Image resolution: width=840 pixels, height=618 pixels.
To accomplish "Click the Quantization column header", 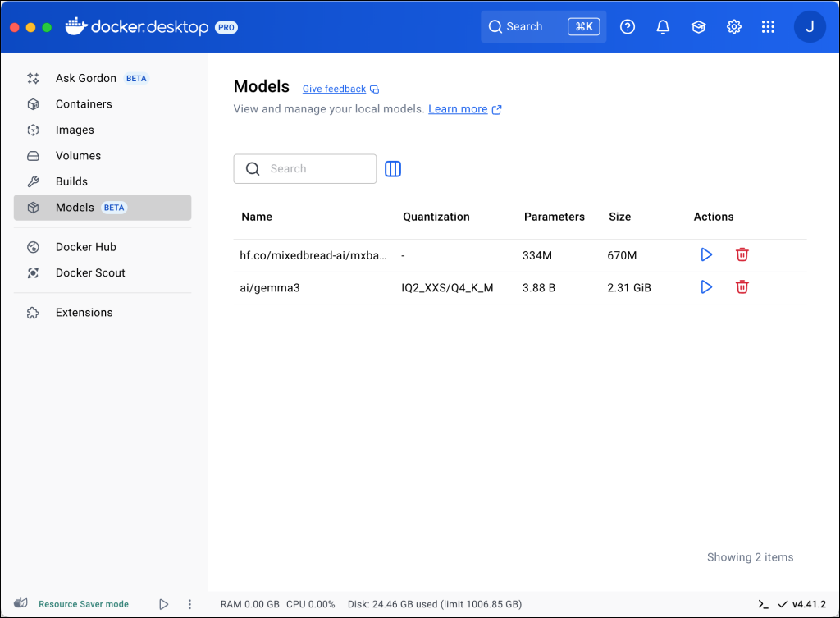I will 436,217.
